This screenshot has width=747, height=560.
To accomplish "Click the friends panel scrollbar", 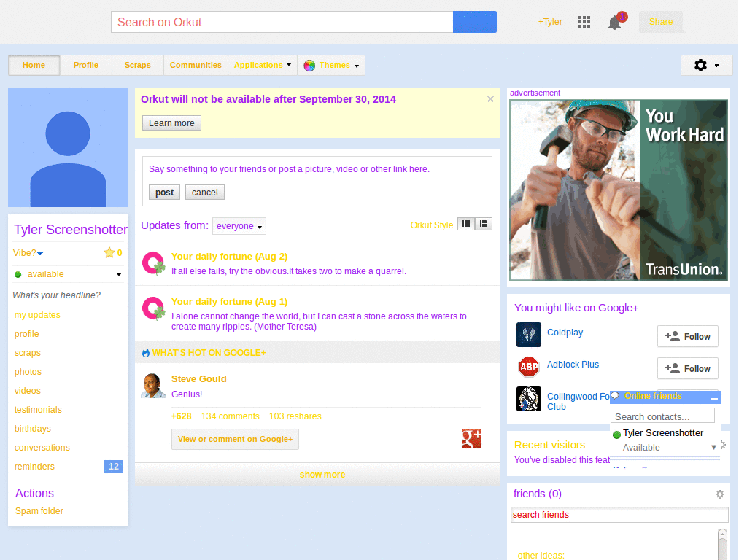I will (x=722, y=544).
